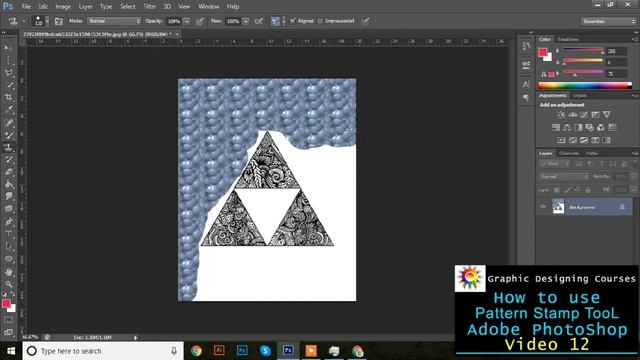640x360 pixels.
Task: Open the Opacity slider dropdown in options bar
Action: [x=187, y=21]
